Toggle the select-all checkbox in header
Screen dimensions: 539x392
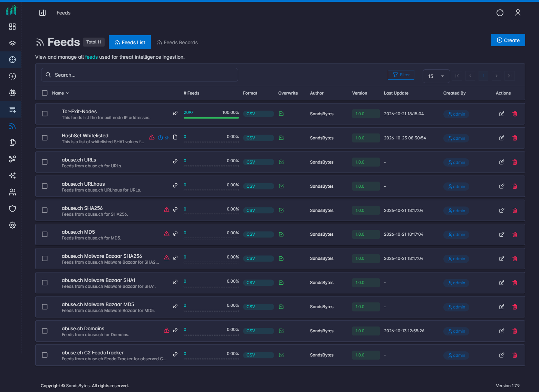(45, 93)
